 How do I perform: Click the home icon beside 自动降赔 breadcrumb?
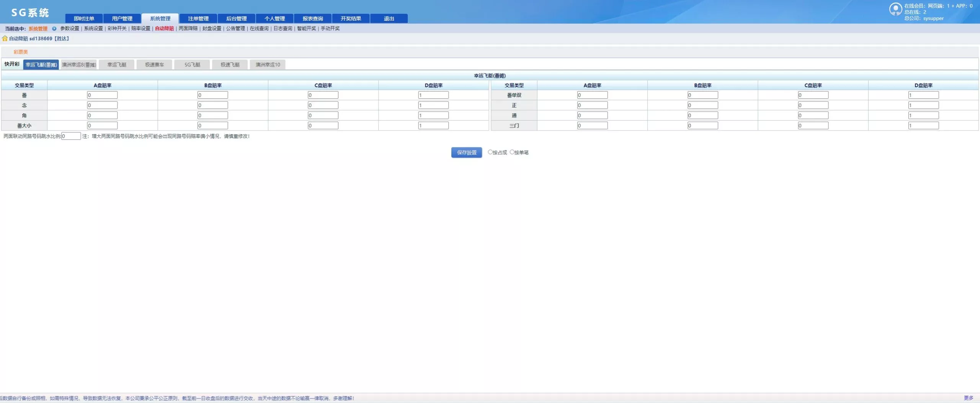click(x=5, y=38)
